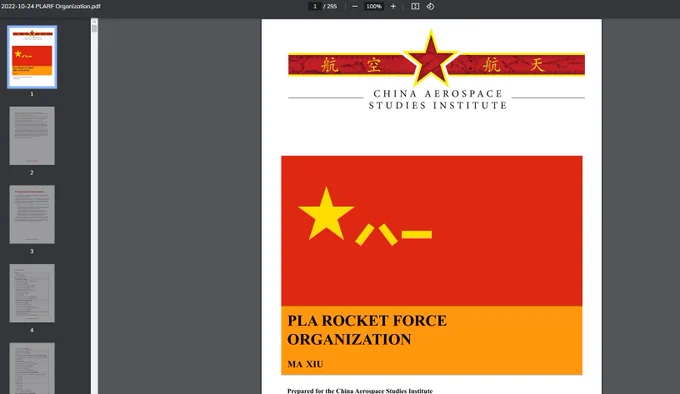The width and height of the screenshot is (680, 394).
Task: Select the page 4 thumbnail
Action: point(32,293)
